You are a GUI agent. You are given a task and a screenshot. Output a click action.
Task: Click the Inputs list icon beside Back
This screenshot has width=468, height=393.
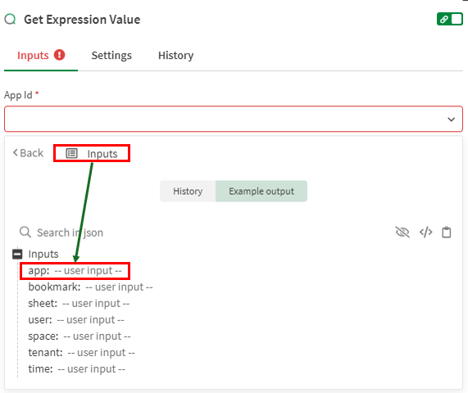click(72, 153)
